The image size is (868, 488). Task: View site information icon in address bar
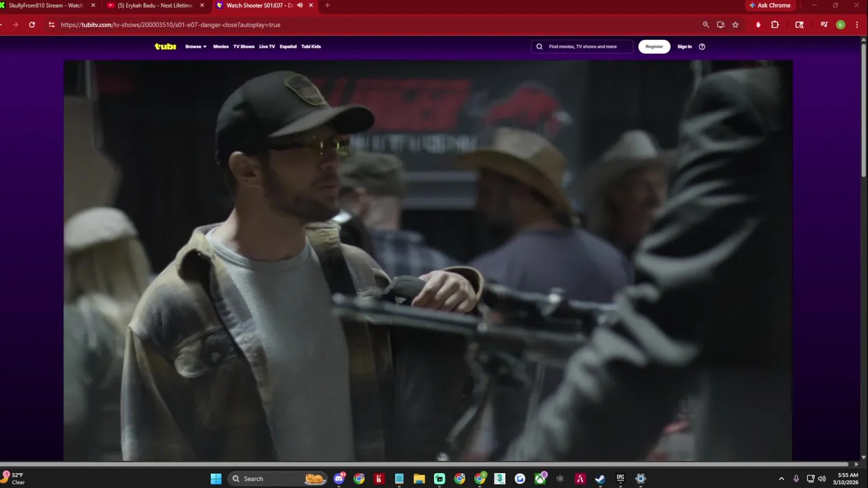52,24
